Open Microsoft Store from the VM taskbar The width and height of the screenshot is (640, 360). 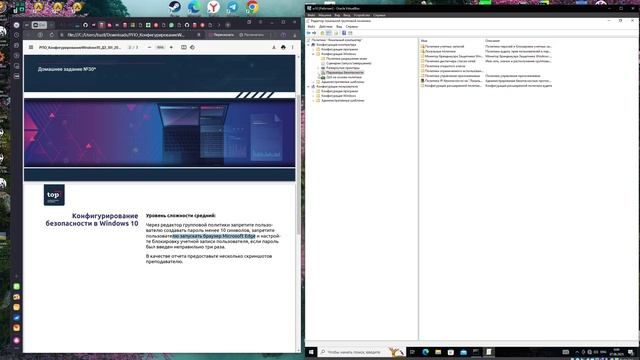[x=451, y=352]
